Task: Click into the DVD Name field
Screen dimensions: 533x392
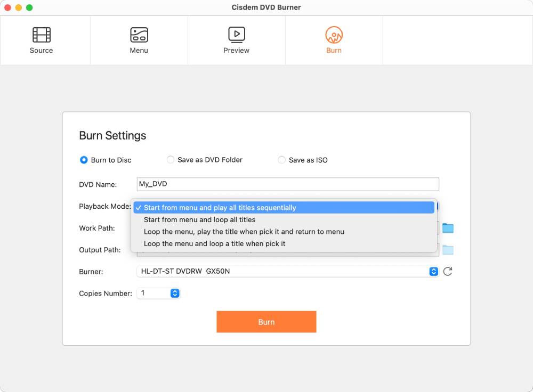Action: (288, 184)
